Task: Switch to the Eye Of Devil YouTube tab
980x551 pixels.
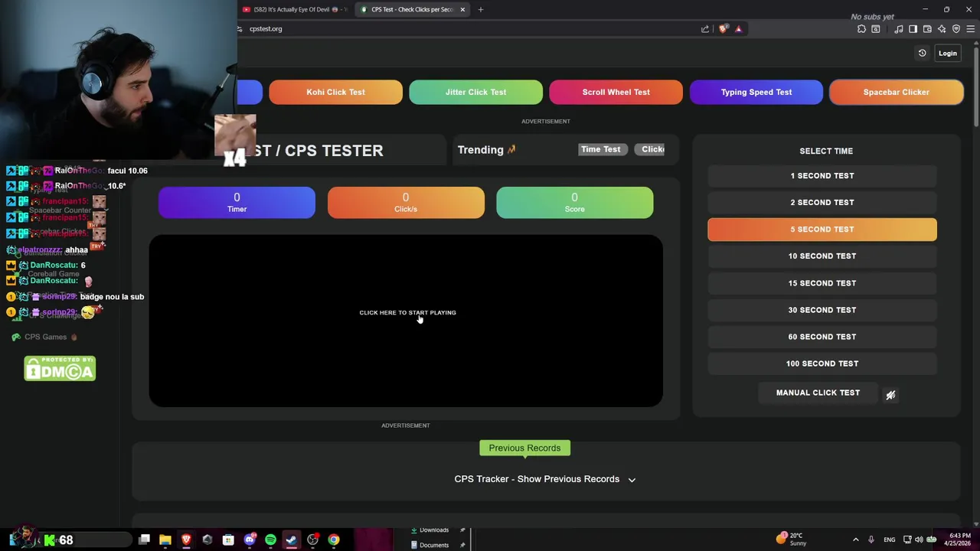Action: [295, 9]
